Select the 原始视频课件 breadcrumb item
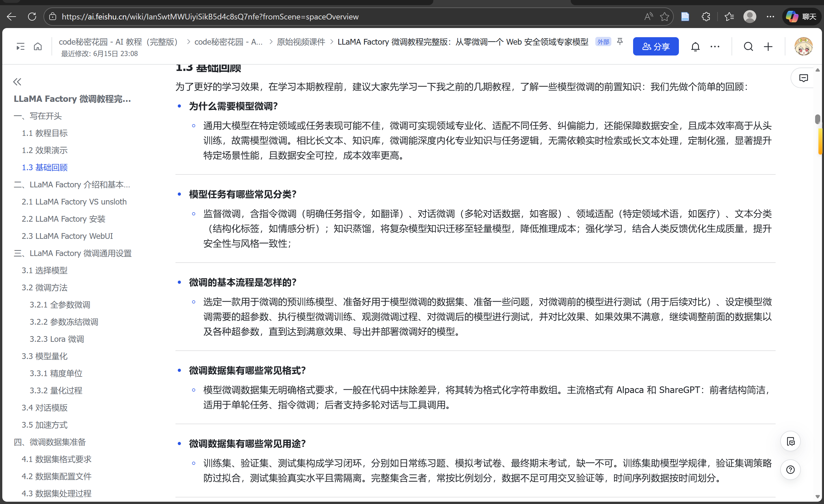Image resolution: width=824 pixels, height=504 pixels. click(301, 41)
